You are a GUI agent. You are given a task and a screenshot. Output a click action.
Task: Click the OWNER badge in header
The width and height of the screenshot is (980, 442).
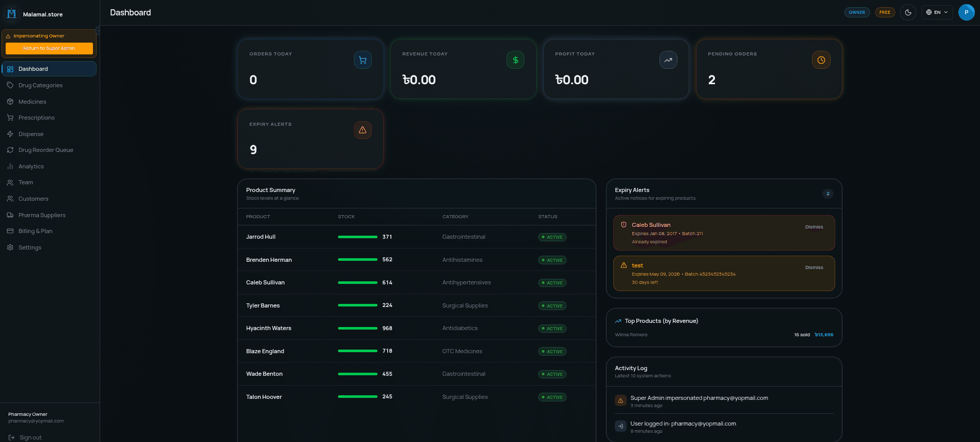coord(857,12)
